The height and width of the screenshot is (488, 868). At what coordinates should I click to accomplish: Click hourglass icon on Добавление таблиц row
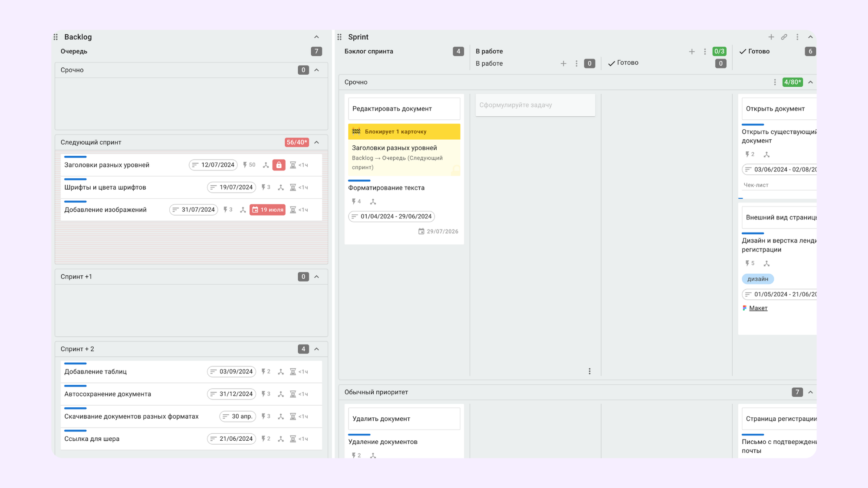point(293,372)
